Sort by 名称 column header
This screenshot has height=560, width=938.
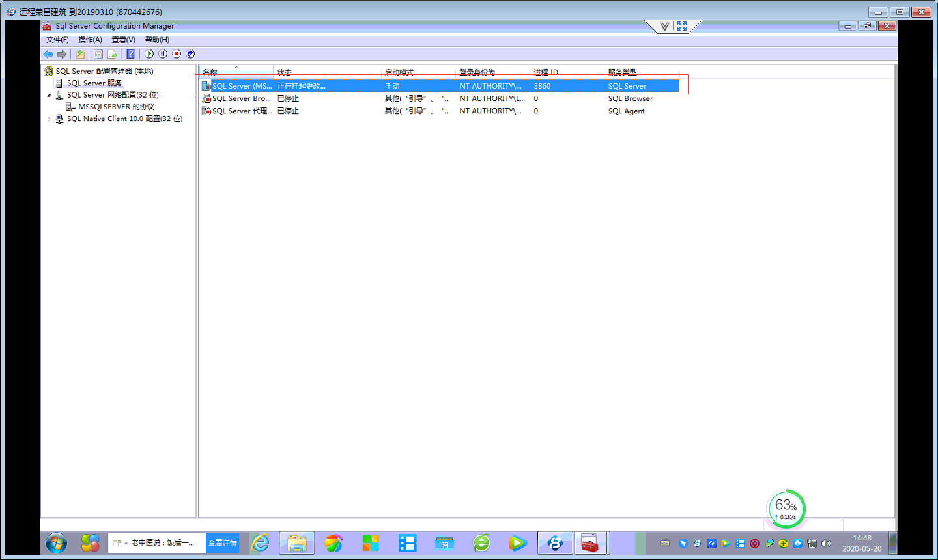tap(236, 72)
